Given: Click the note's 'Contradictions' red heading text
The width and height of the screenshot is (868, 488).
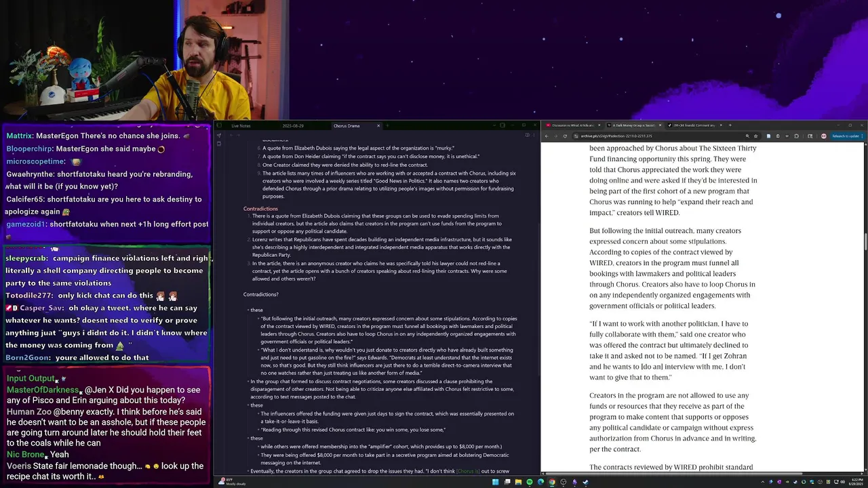Looking at the screenshot, I should coord(260,209).
